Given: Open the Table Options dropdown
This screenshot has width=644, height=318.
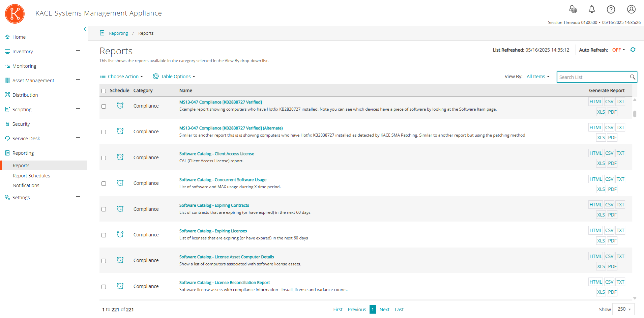Looking at the screenshot, I should (174, 77).
